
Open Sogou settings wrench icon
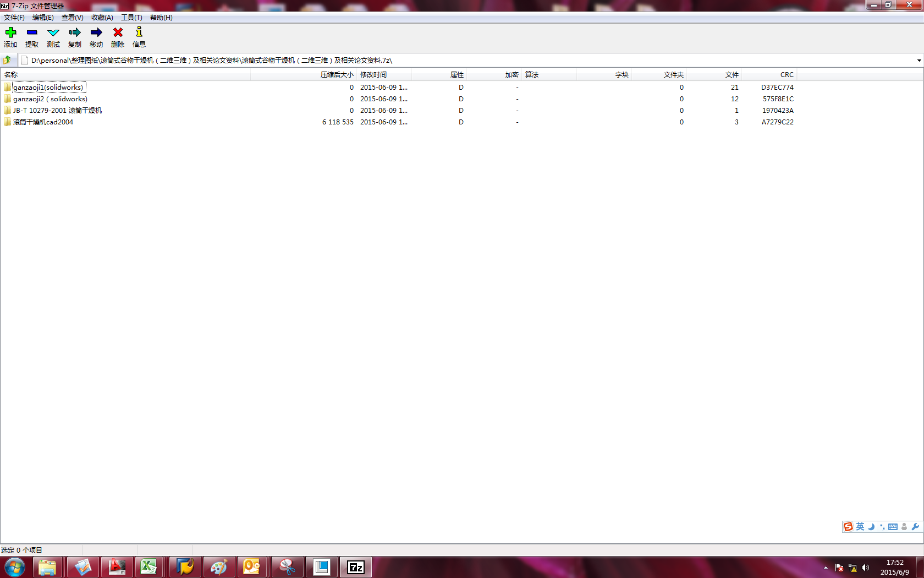click(x=915, y=527)
